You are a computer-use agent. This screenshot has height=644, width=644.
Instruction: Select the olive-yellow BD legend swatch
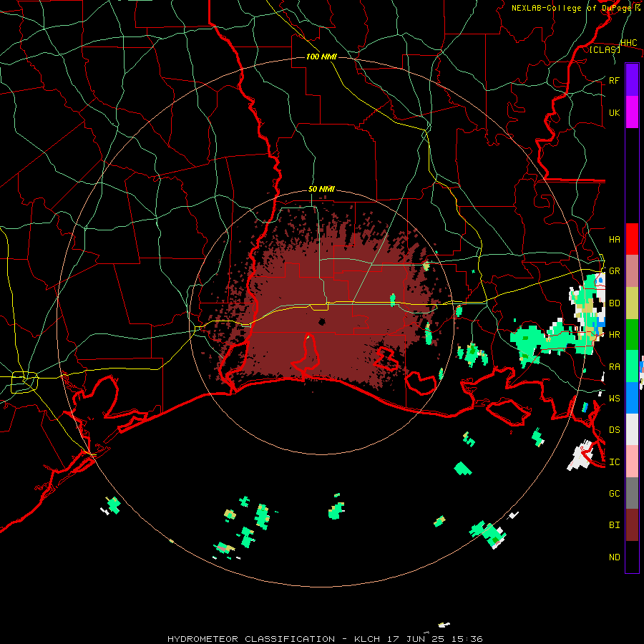click(x=632, y=303)
